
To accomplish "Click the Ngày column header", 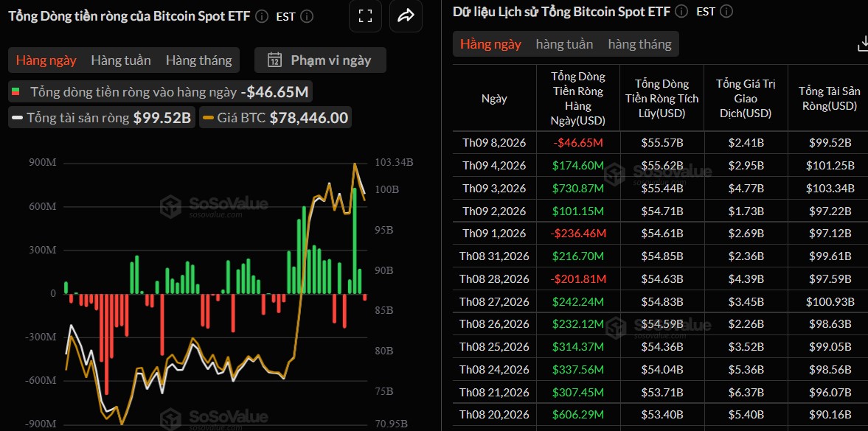I will click(x=494, y=99).
